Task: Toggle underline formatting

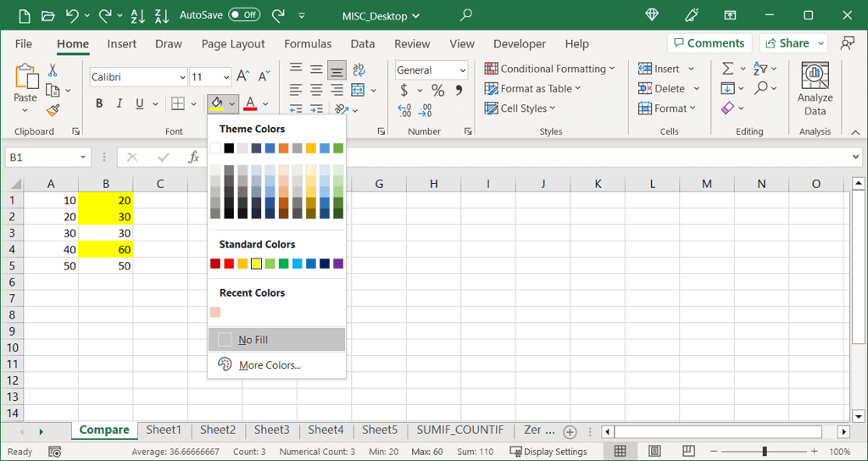Action: 140,103
